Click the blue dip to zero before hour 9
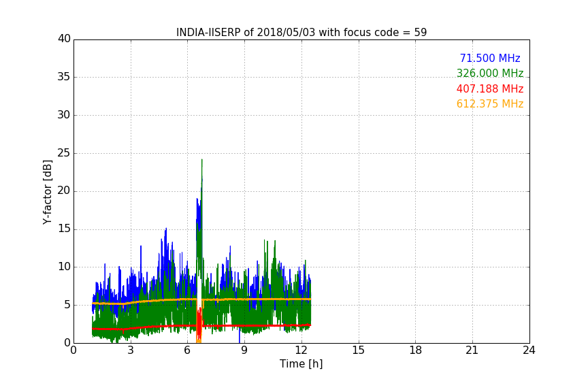Image resolution: width=588 pixels, height=392 pixels. [240, 337]
